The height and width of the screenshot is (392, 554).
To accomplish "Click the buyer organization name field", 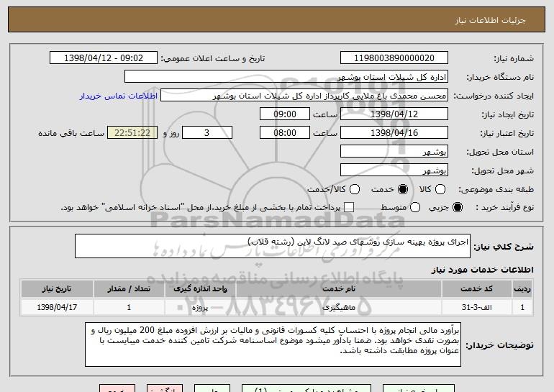I will 286,77.
